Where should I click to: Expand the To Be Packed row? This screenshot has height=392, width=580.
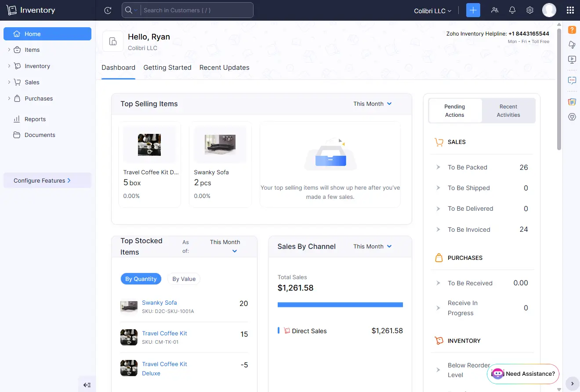(x=438, y=167)
